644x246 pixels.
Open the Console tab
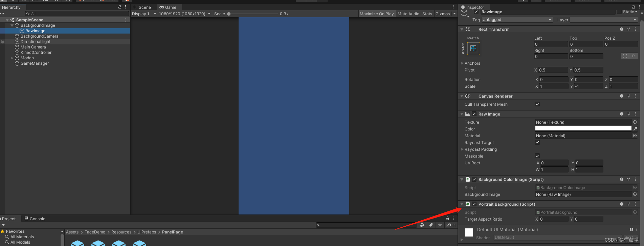tap(35, 219)
